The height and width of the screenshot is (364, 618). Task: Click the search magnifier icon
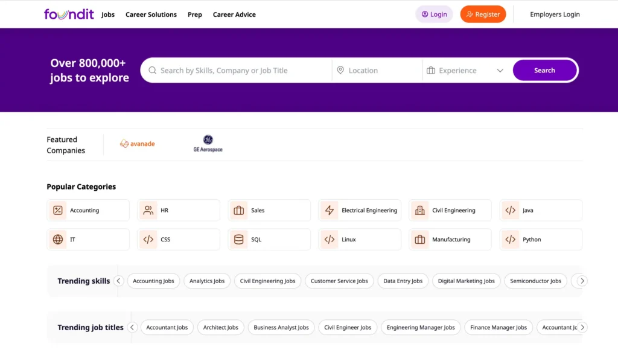tap(153, 70)
